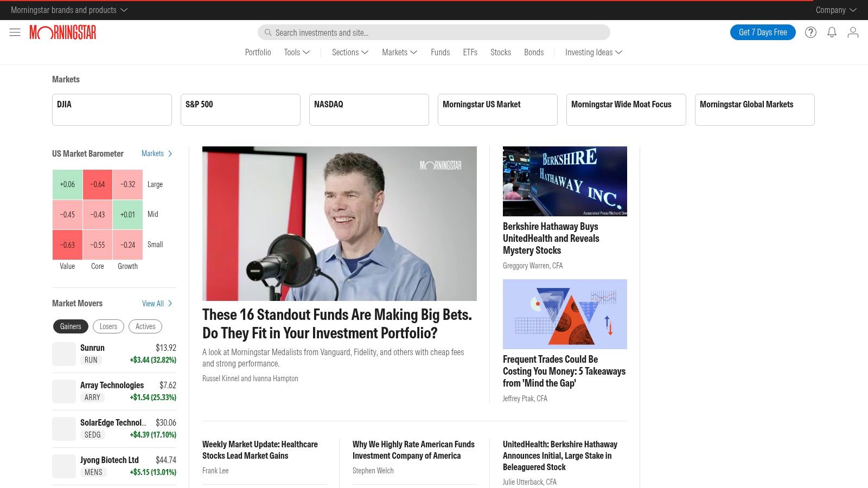
Task: Click the search magnifier icon
Action: tap(268, 33)
